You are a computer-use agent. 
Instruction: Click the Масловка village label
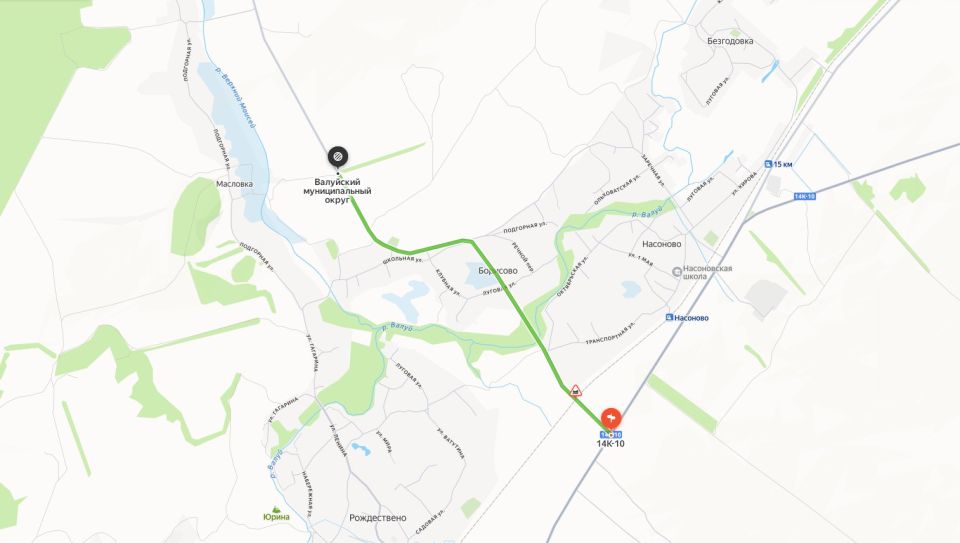[x=234, y=184]
